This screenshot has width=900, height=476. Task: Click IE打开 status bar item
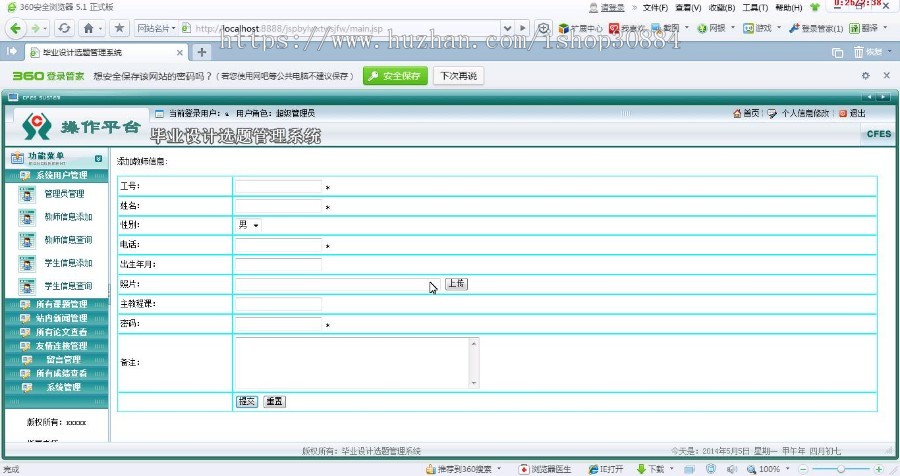606,469
